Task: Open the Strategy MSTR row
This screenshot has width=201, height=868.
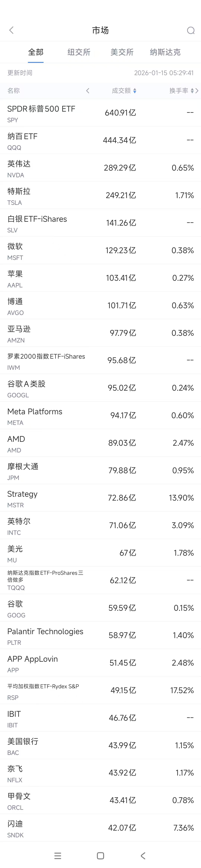Action: point(100,498)
